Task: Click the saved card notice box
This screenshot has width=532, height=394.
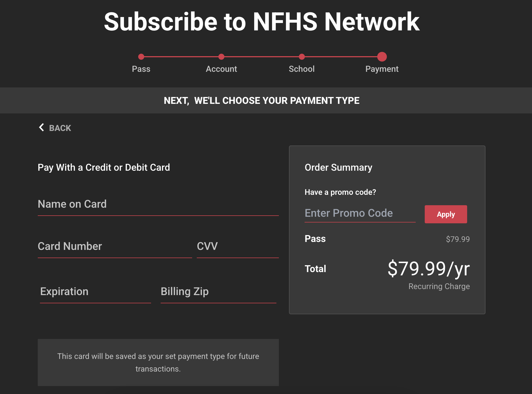Action: (158, 362)
